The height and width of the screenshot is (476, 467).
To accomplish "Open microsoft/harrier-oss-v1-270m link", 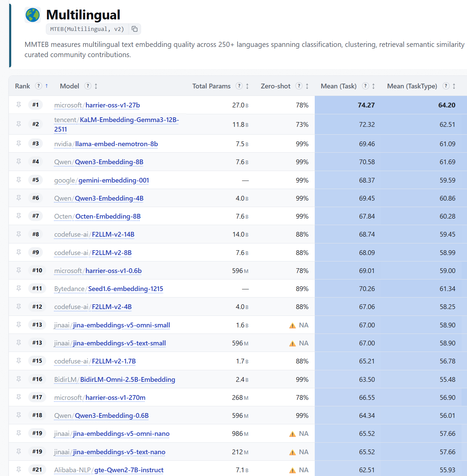I will [x=100, y=397].
